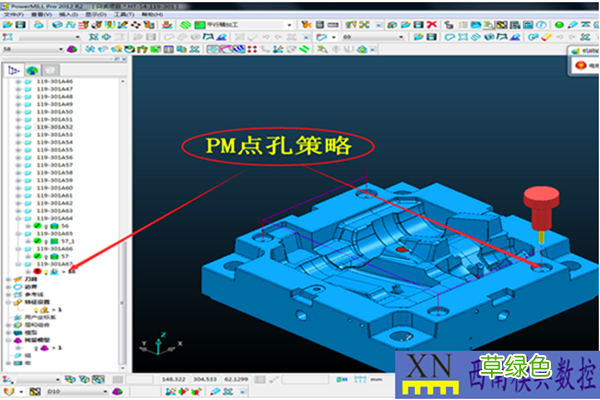
Task: Expand the boundaries tree node
Action: coord(8,287)
